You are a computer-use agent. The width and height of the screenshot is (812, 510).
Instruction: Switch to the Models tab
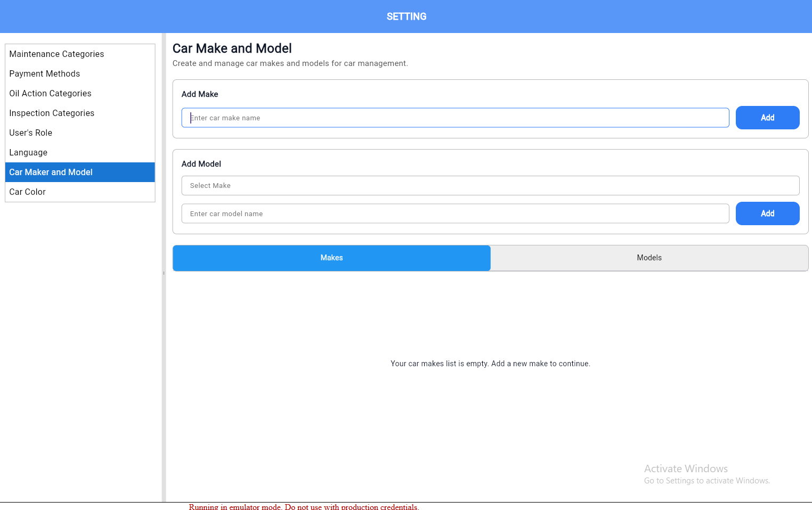[649, 258]
